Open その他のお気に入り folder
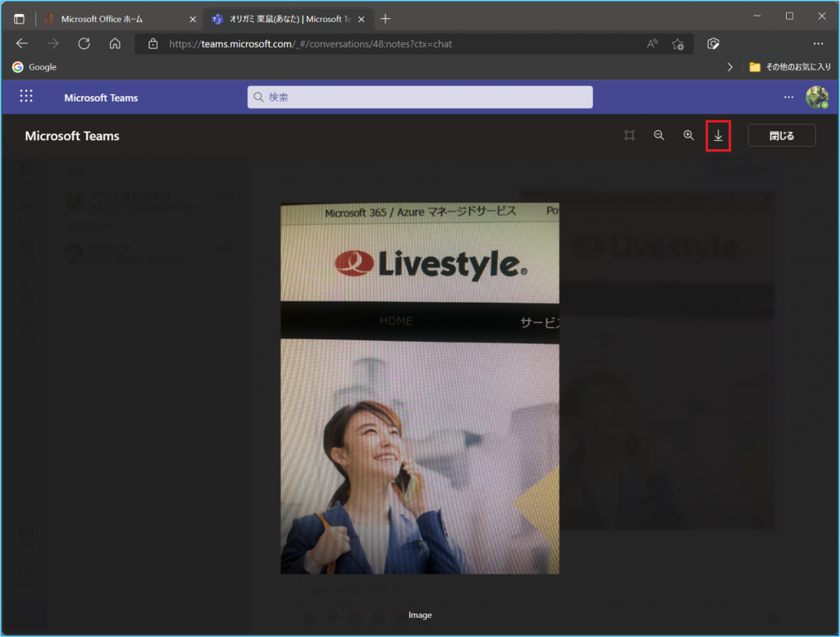The image size is (840, 637). tap(789, 67)
